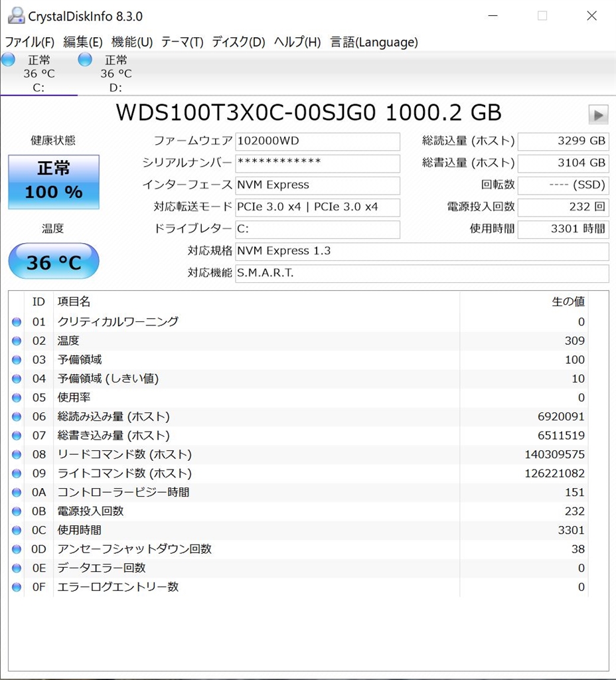Switch to the C: disk tab label
The height and width of the screenshot is (680, 616).
[x=38, y=88]
